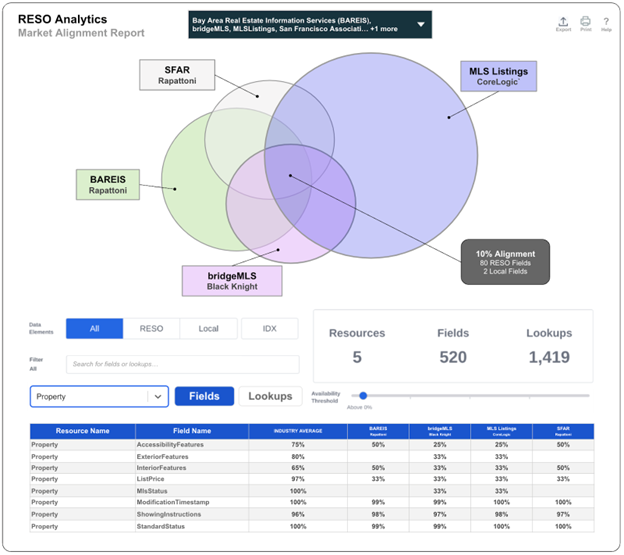Click the Resource Name column header

click(83, 432)
